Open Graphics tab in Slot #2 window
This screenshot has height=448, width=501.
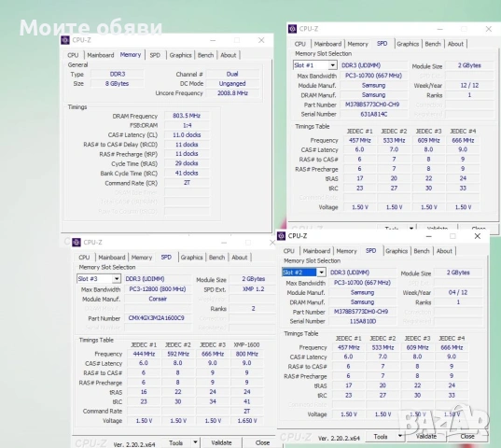coord(397,251)
